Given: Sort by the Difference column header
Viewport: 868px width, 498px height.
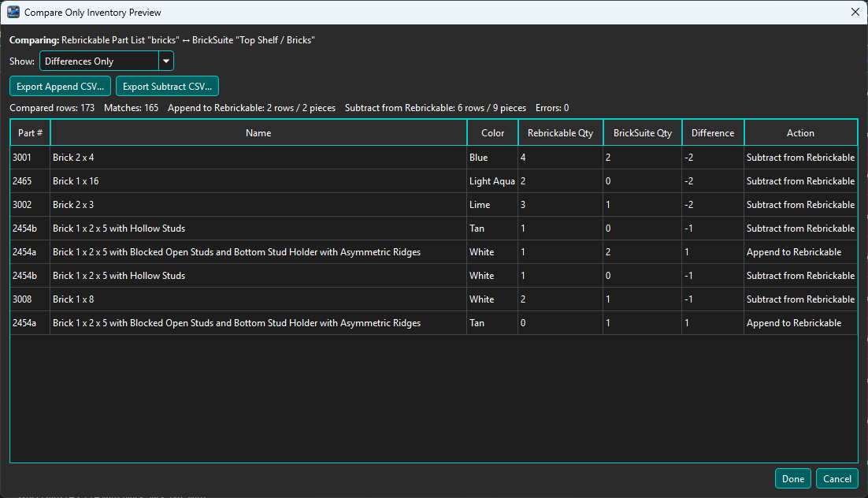Looking at the screenshot, I should click(x=713, y=133).
